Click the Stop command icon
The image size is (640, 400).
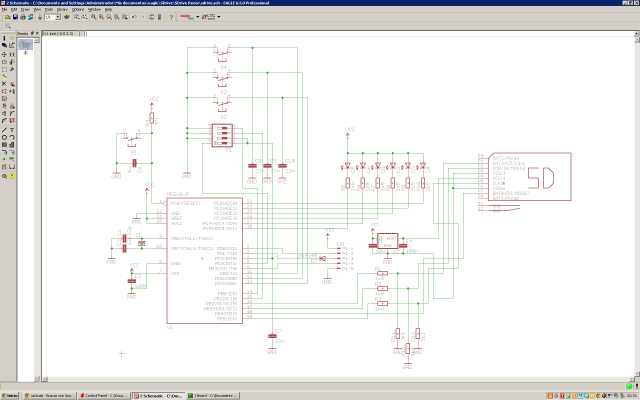pyautogui.click(x=151, y=17)
